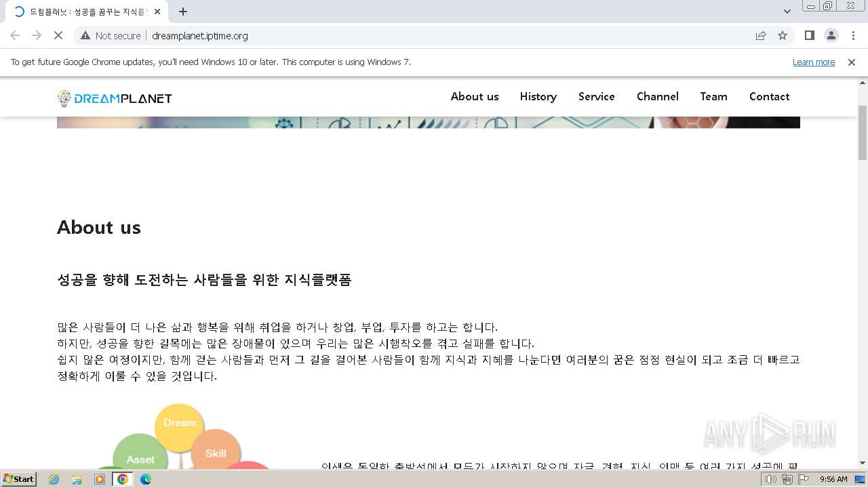The image size is (868, 488).
Task: Click the Dream bubble in the diagram
Action: coord(180,427)
